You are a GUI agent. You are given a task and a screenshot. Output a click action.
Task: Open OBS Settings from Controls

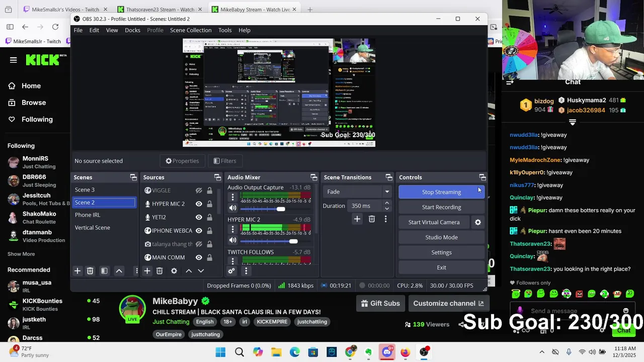[x=441, y=252]
